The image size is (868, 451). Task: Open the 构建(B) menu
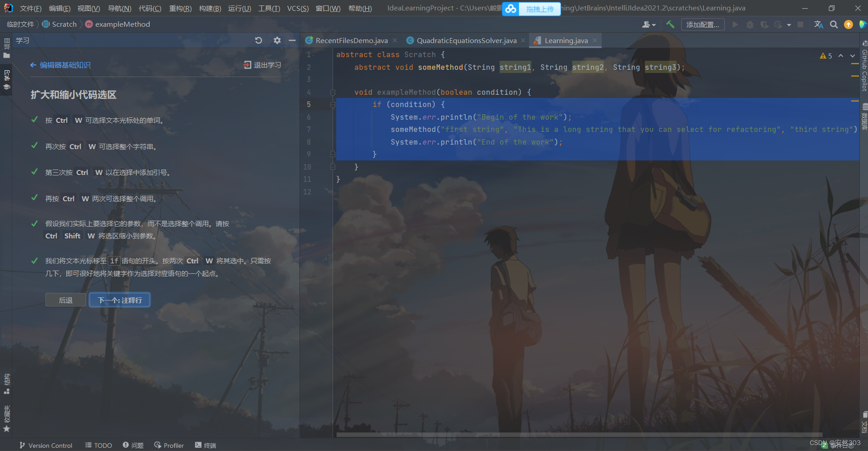tap(210, 8)
